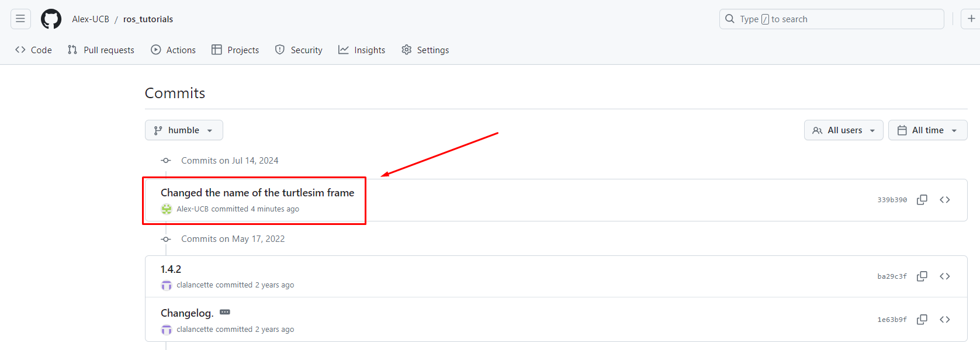Copy full SHA for 1e63b9f
The height and width of the screenshot is (350, 980).
coord(922,320)
